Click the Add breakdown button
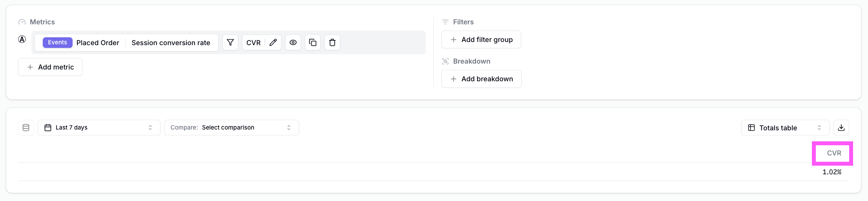868x201 pixels. pyautogui.click(x=481, y=79)
